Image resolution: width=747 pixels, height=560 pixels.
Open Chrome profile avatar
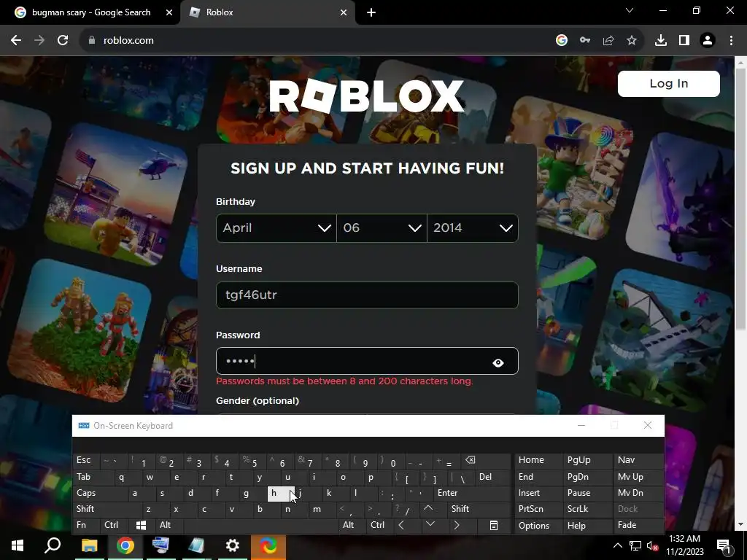pos(708,41)
